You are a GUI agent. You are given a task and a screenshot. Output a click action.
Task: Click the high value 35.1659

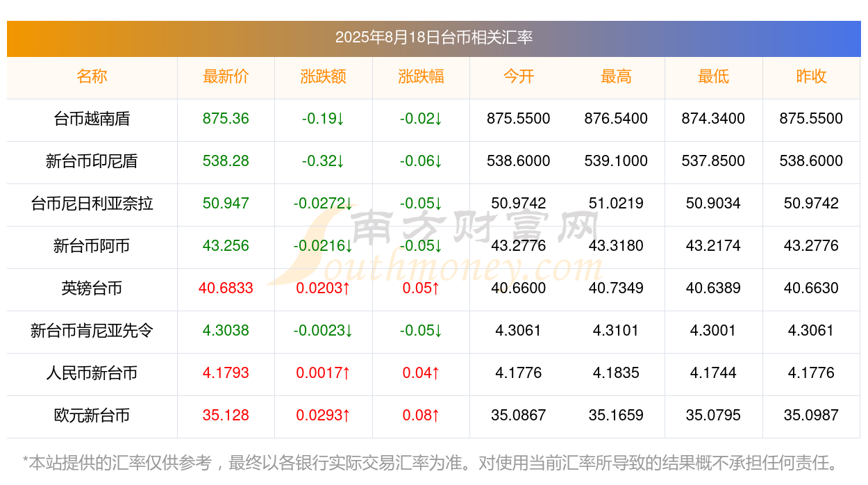(616, 416)
